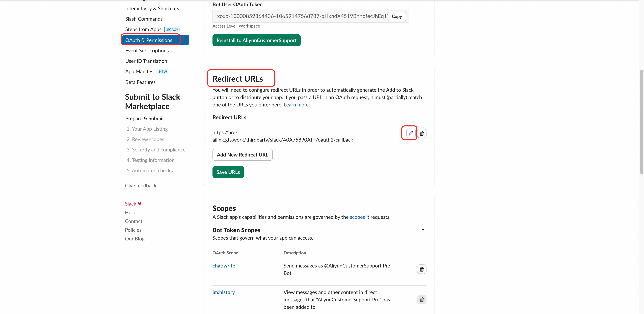This screenshot has height=314, width=644.
Task: Save the redirect URLs
Action: tap(228, 172)
